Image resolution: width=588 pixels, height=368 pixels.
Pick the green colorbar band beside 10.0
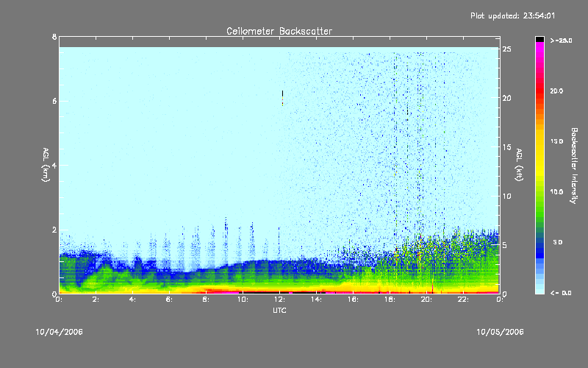[x=539, y=194]
